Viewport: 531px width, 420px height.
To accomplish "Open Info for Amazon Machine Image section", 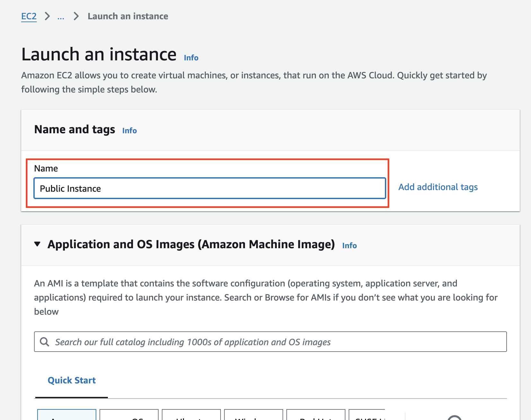I will 349,246.
